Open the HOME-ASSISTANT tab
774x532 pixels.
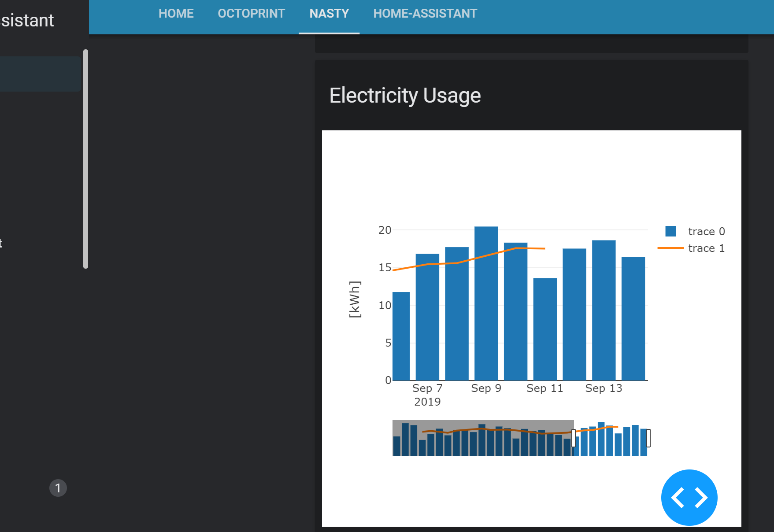pyautogui.click(x=425, y=13)
